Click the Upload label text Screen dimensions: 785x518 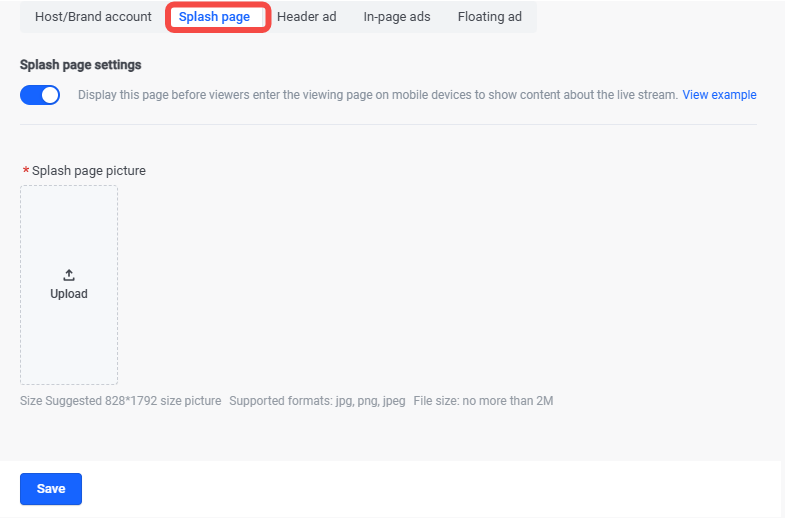(69, 294)
